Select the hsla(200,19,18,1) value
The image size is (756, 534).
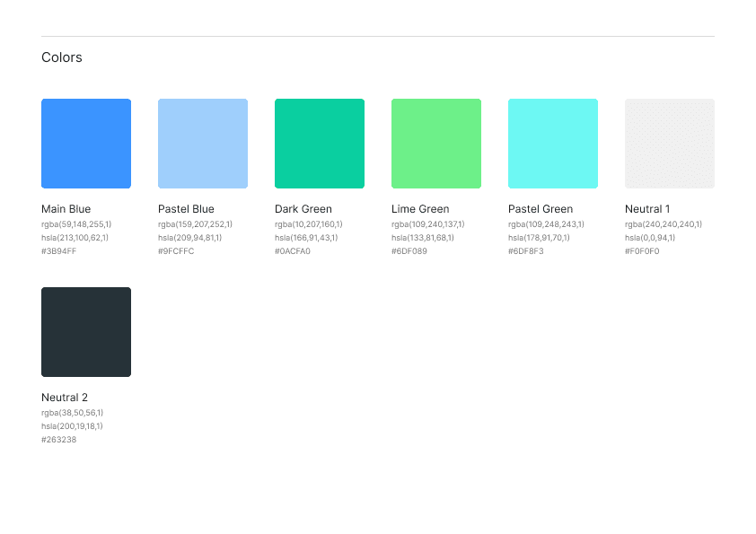point(73,426)
